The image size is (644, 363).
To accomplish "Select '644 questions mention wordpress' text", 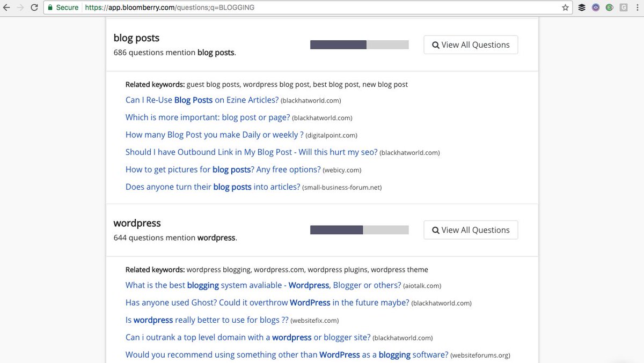I will click(175, 238).
